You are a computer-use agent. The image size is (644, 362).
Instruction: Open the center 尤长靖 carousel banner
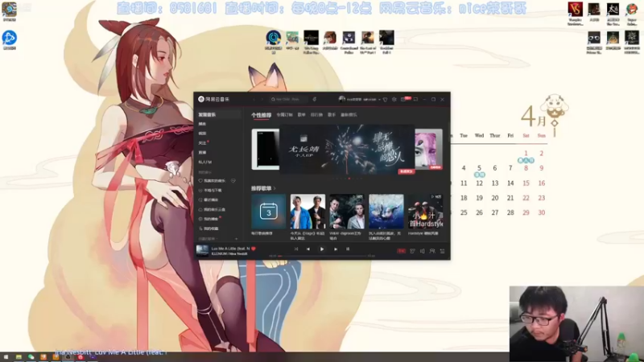pos(347,150)
